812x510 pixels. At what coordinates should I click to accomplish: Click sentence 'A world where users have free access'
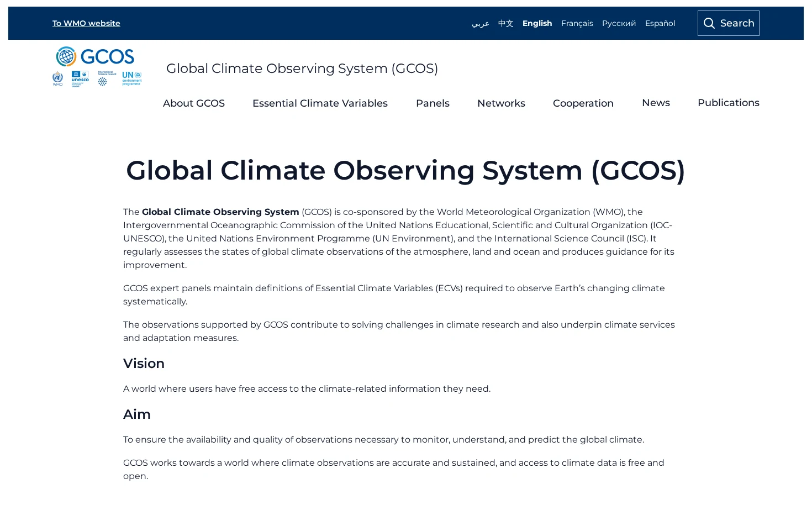[x=307, y=389]
